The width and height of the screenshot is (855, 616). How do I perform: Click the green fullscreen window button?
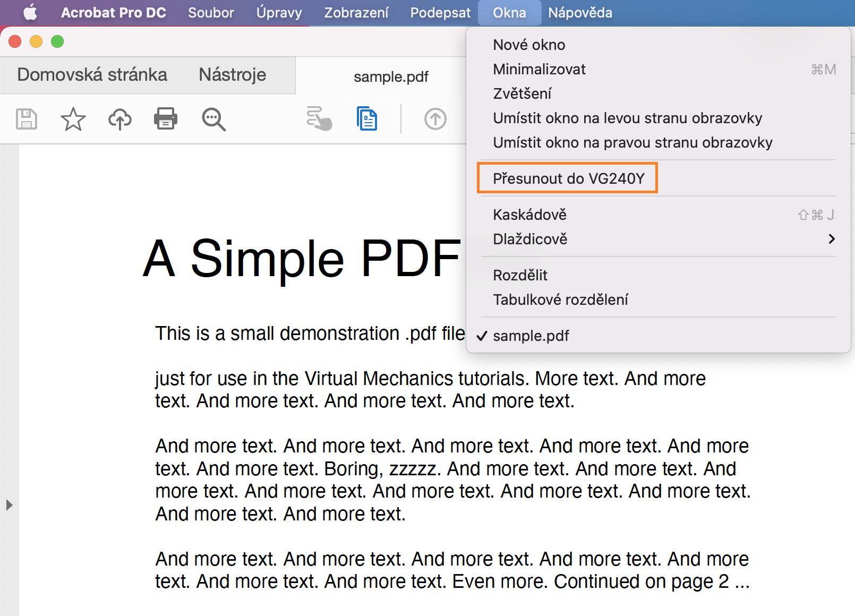point(57,41)
